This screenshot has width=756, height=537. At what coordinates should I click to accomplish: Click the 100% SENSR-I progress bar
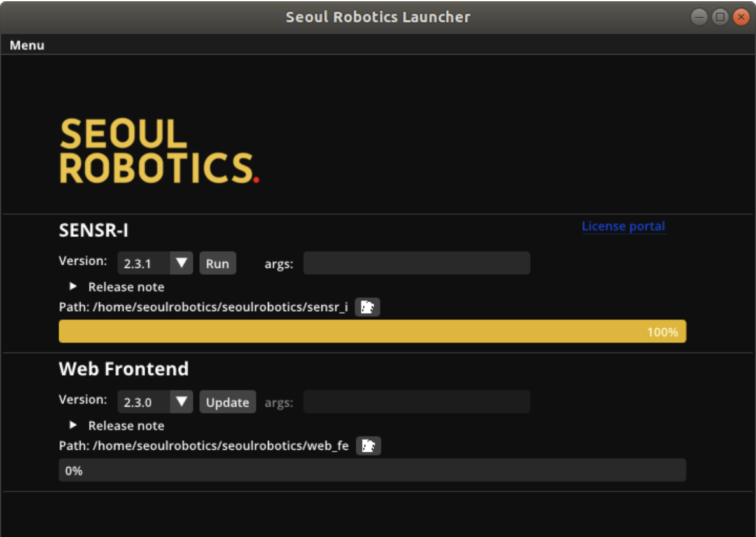[x=372, y=331]
